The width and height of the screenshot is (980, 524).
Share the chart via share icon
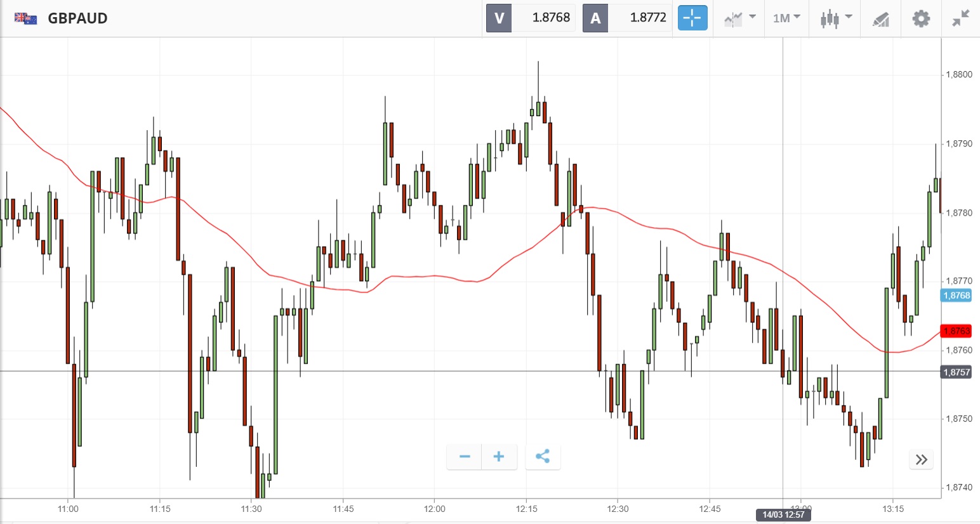click(543, 457)
